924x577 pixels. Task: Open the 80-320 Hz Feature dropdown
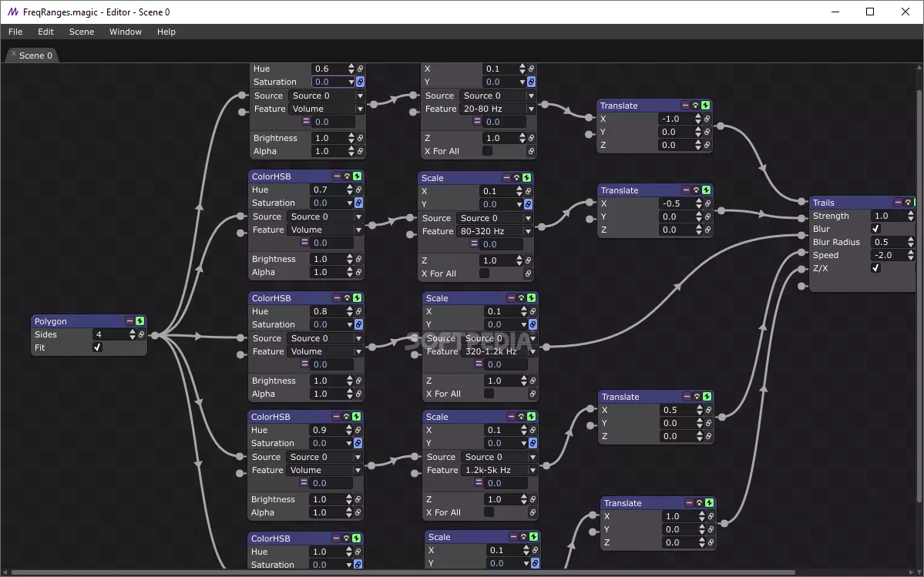495,231
